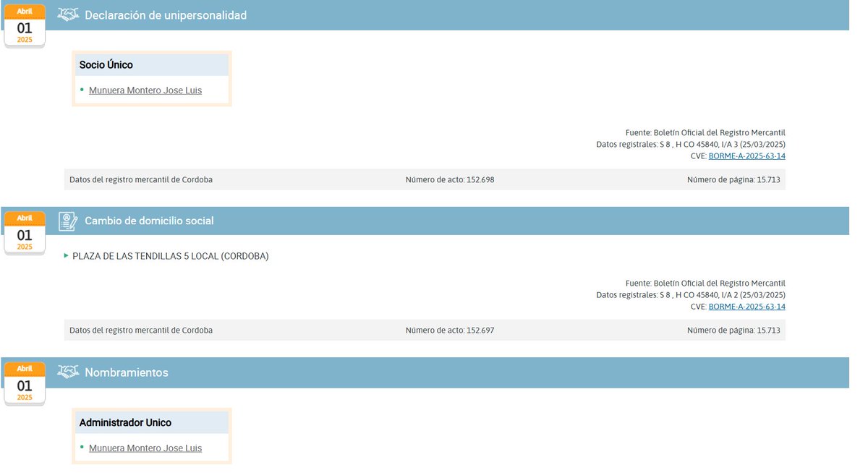Click the handshake icon beside Nombramientos
The image size is (868, 473).
coord(68,372)
